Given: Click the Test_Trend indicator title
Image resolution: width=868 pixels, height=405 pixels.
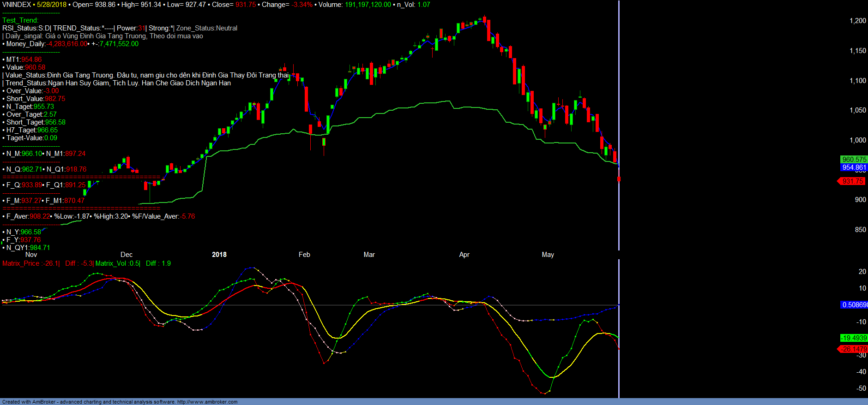Looking at the screenshot, I should coord(20,20).
